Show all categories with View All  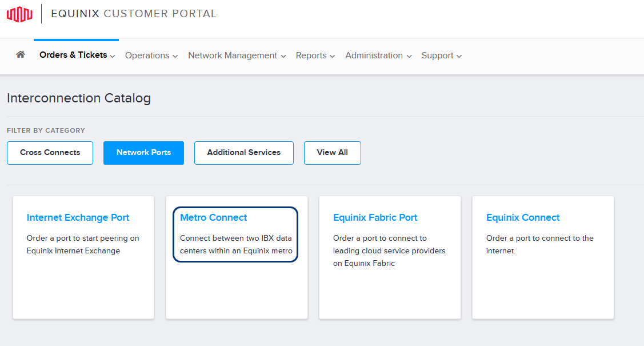click(332, 153)
